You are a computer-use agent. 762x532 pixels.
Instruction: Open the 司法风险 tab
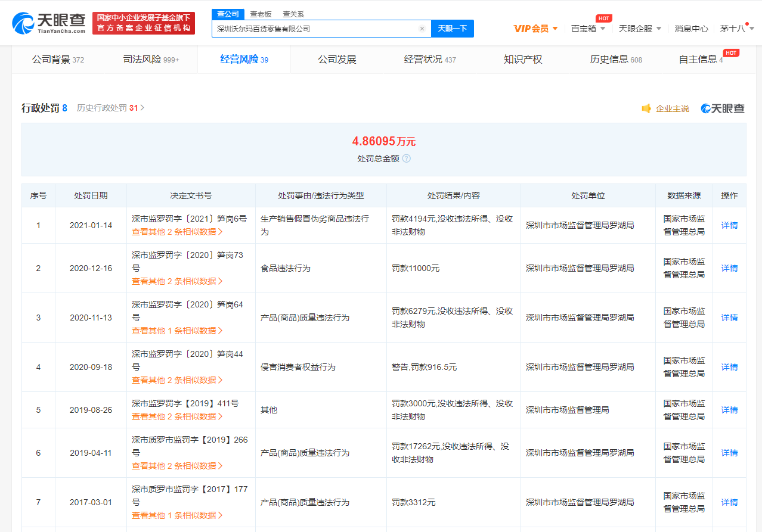(x=151, y=60)
